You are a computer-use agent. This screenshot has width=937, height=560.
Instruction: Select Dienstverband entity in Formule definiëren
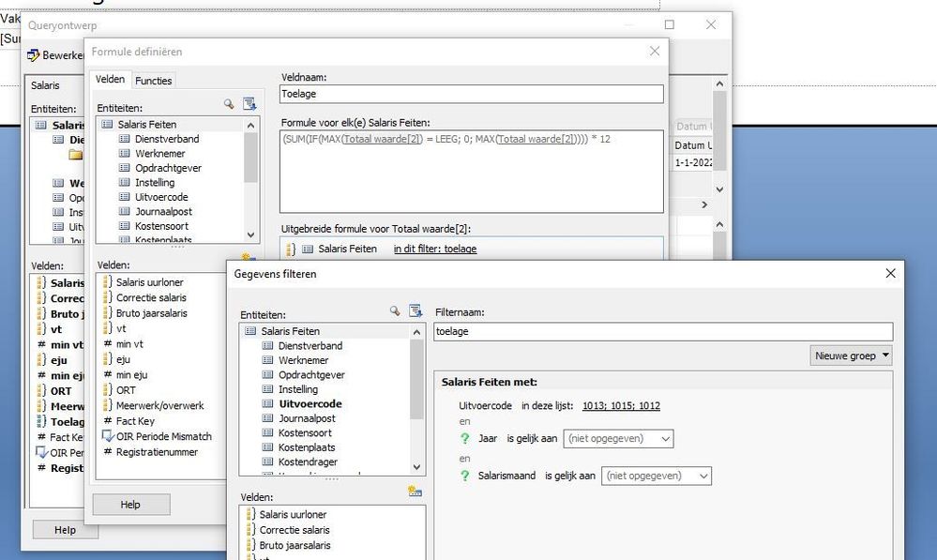(167, 139)
